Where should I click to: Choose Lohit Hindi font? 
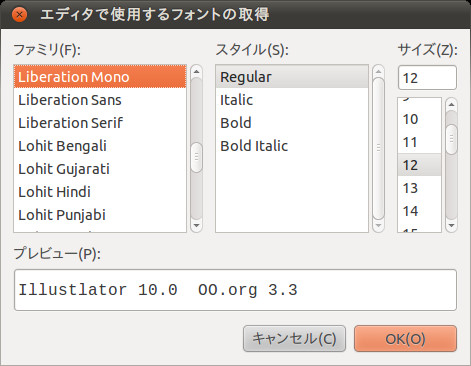[100, 192]
